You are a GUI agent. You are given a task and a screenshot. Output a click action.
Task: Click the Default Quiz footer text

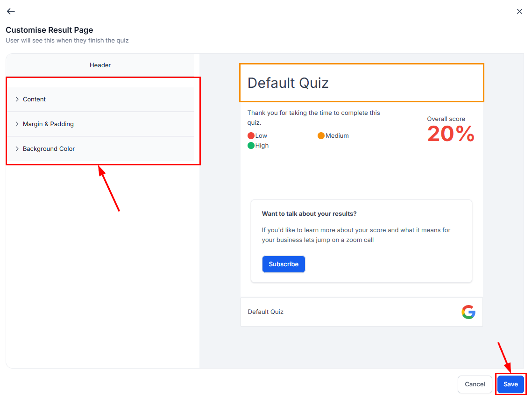(265, 312)
